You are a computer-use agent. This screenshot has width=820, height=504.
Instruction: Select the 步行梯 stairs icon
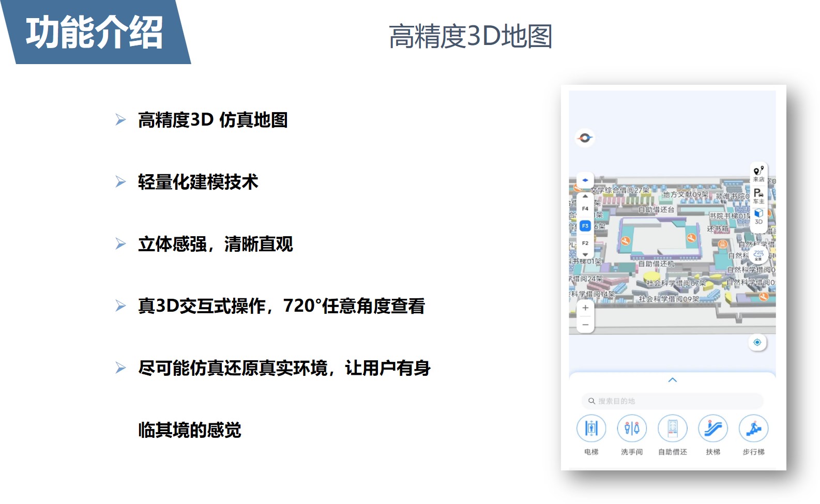click(x=754, y=429)
